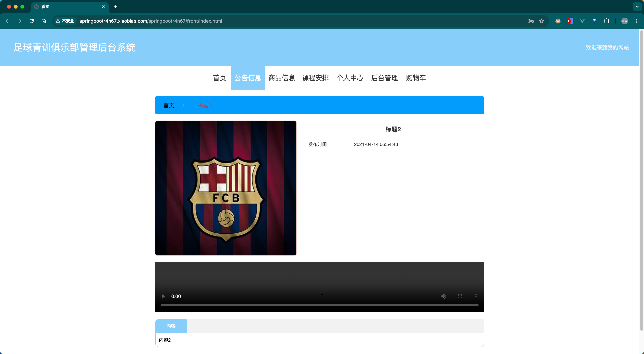Image resolution: width=644 pixels, height=354 pixels.
Task: Click the date 2021-04-14 06:54:43
Action: pyautogui.click(x=376, y=144)
